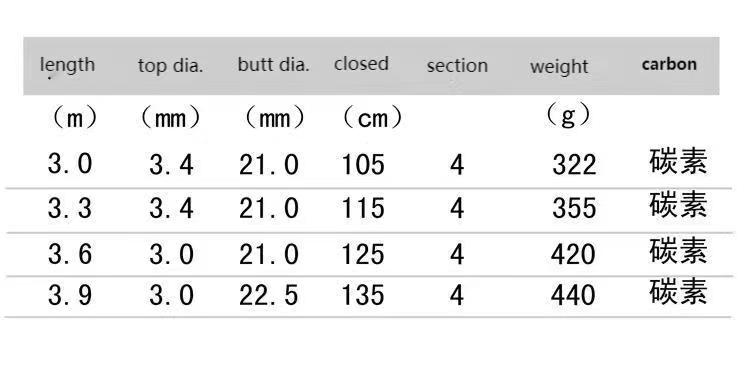
Task: Click the bold 'carbon' header
Action: 669,64
